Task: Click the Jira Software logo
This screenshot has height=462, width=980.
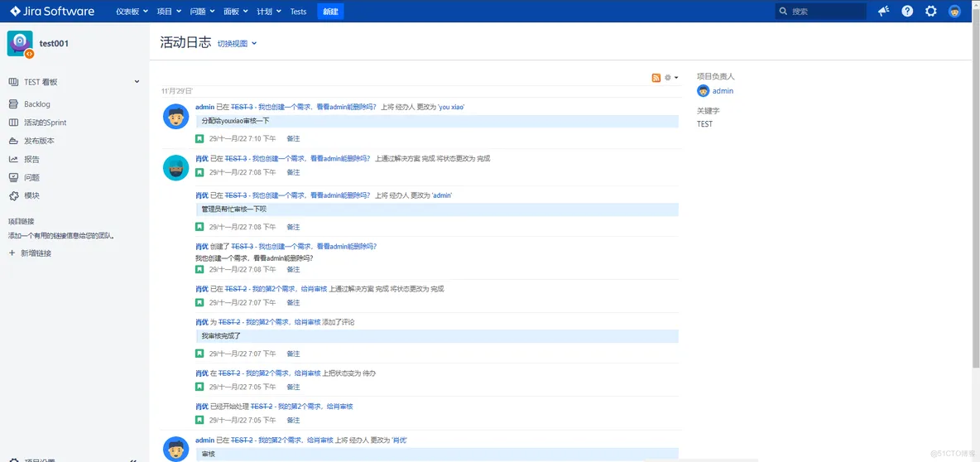Action: [x=52, y=12]
